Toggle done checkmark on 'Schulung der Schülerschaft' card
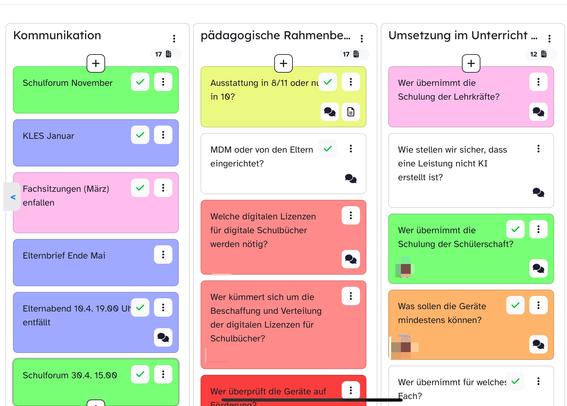The width and height of the screenshot is (567, 406). [x=516, y=229]
